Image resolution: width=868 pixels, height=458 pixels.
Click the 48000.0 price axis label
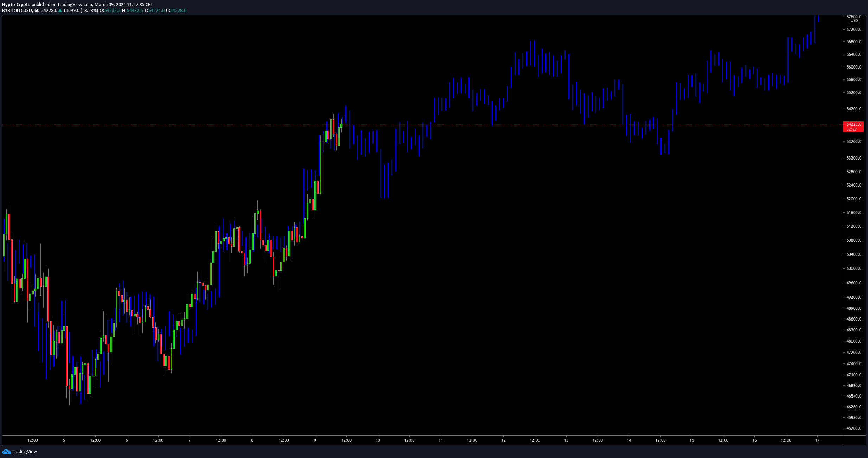click(x=854, y=341)
